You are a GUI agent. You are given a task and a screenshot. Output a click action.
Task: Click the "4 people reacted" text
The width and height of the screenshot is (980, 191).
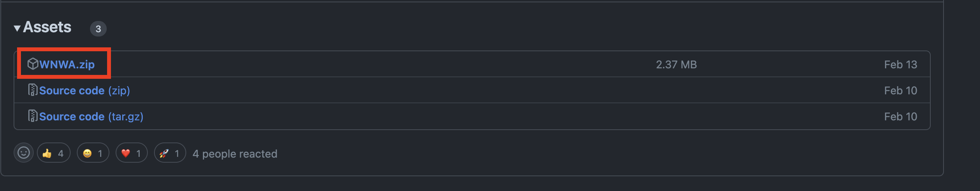[x=235, y=154]
